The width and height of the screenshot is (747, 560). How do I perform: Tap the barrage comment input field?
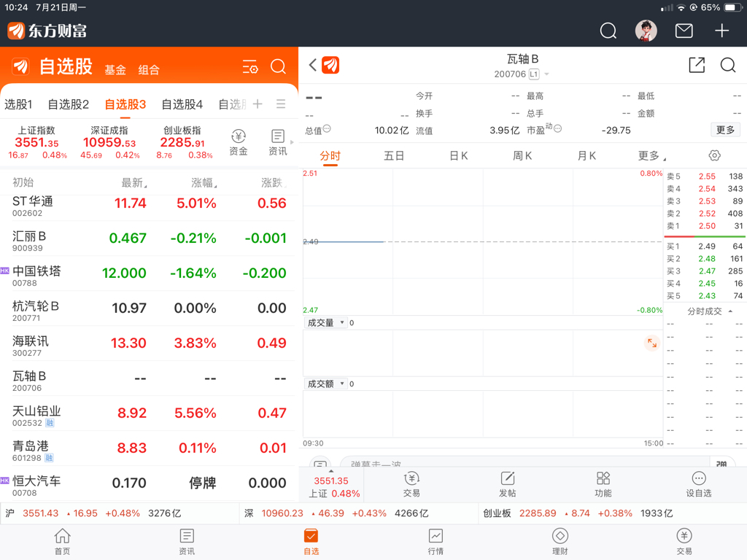point(524,463)
